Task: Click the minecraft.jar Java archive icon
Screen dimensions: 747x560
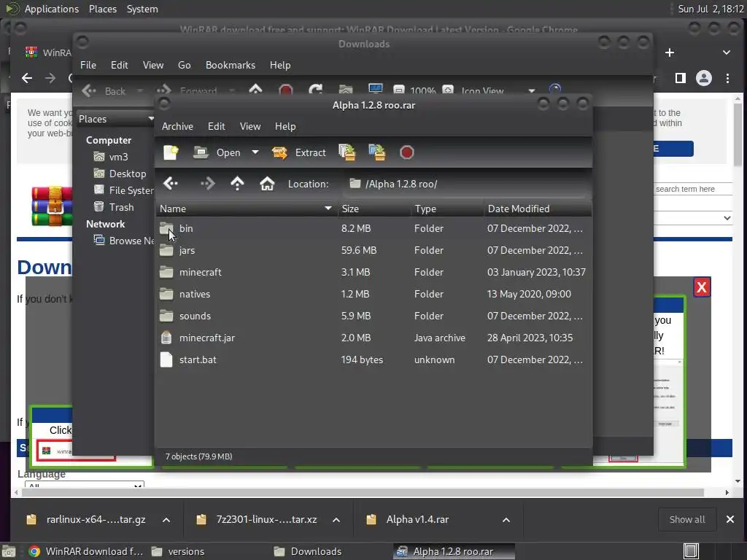Action: point(166,338)
